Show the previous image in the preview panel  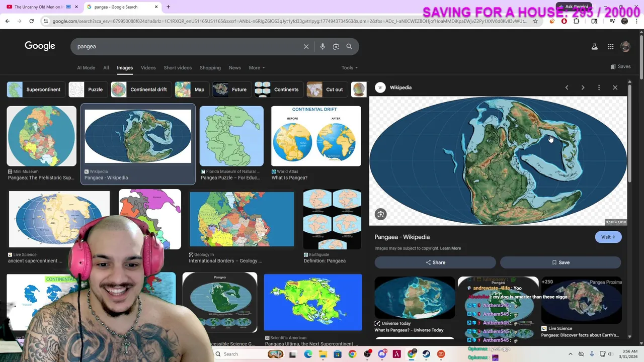(x=567, y=87)
